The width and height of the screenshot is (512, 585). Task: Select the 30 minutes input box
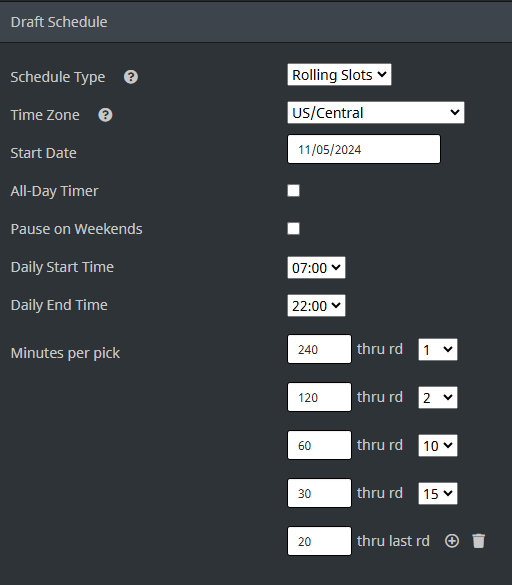319,493
